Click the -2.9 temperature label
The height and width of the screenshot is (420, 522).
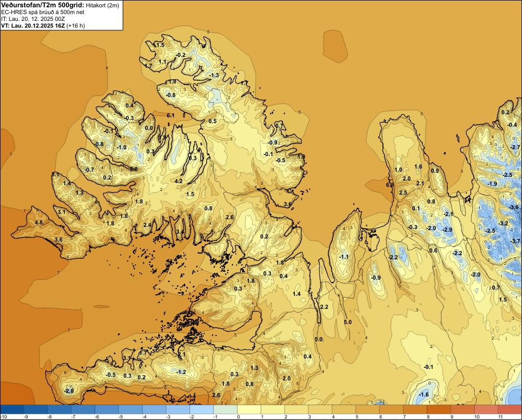(447, 230)
